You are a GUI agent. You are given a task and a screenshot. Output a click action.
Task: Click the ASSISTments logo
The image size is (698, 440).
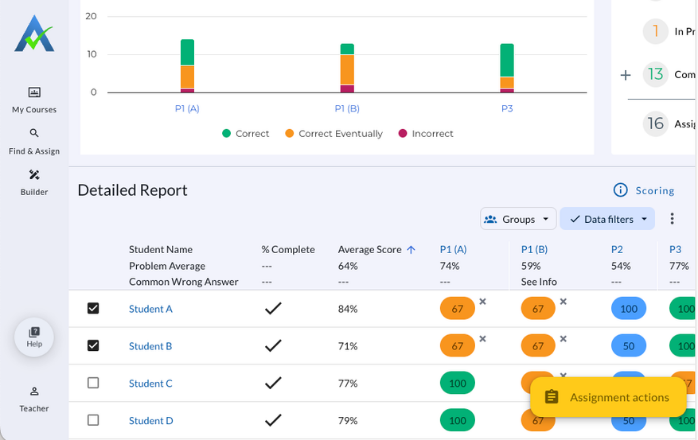point(34,33)
